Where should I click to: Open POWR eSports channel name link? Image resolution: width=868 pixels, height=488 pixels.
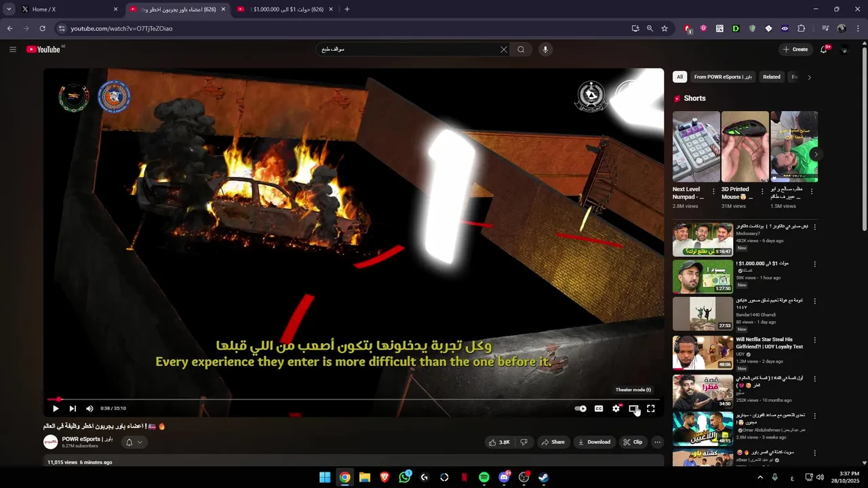[87, 439]
